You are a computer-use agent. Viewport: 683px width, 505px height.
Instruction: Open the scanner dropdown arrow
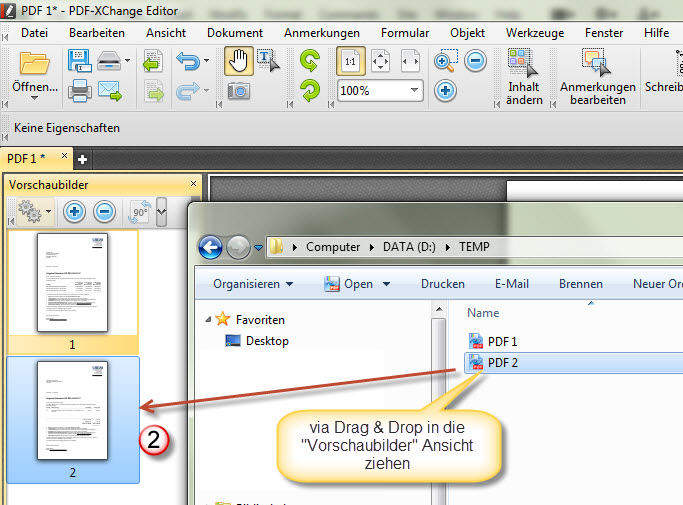tap(128, 61)
